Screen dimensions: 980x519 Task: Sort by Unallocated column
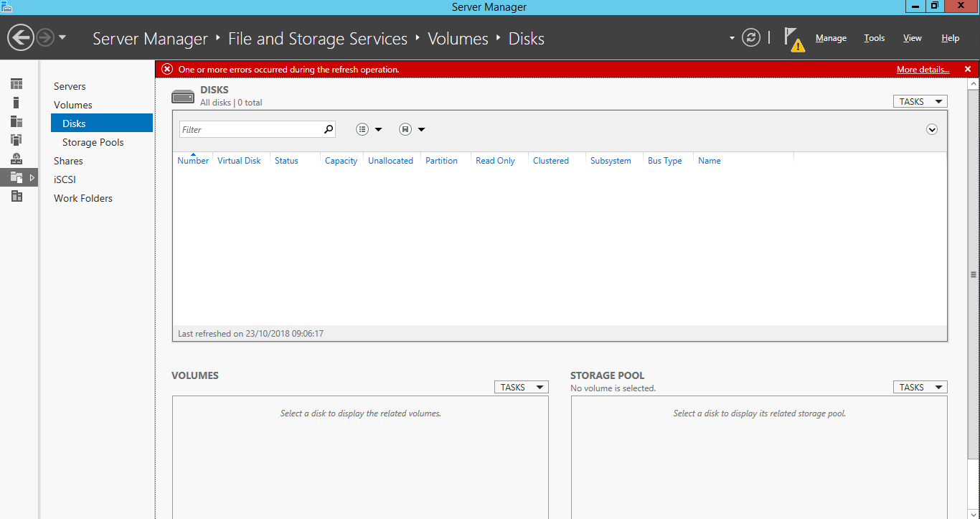coord(390,161)
